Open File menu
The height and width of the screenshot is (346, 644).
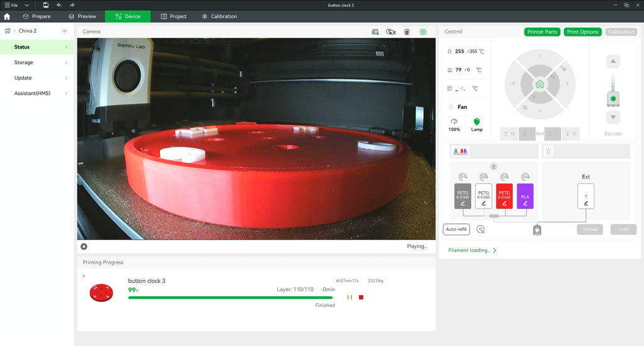11,5
